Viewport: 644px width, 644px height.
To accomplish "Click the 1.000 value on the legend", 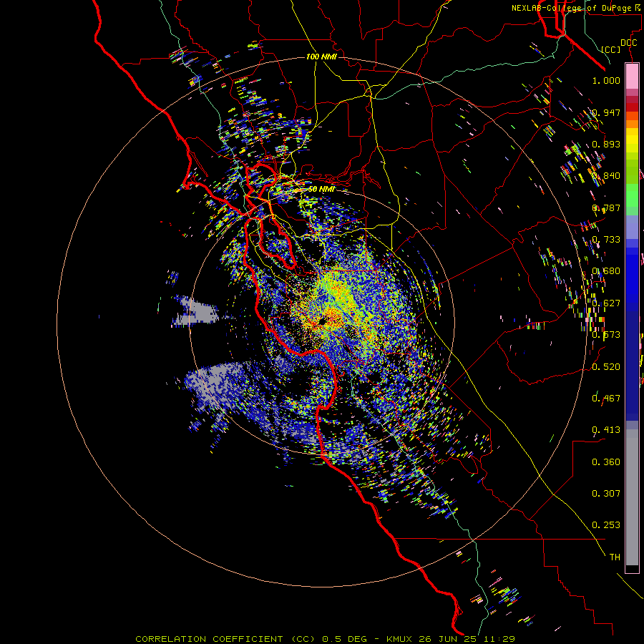I will [606, 80].
